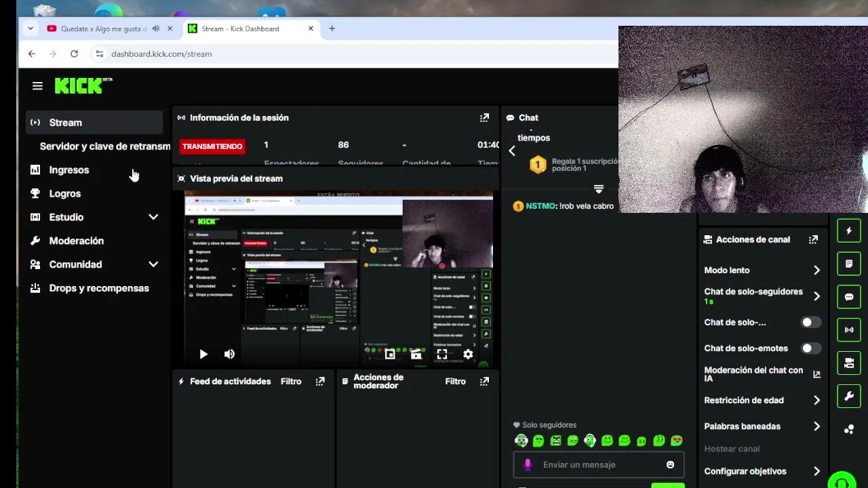Screen dimensions: 868x488
Task: Toggle Chat de solo-... switch
Action: click(x=811, y=323)
